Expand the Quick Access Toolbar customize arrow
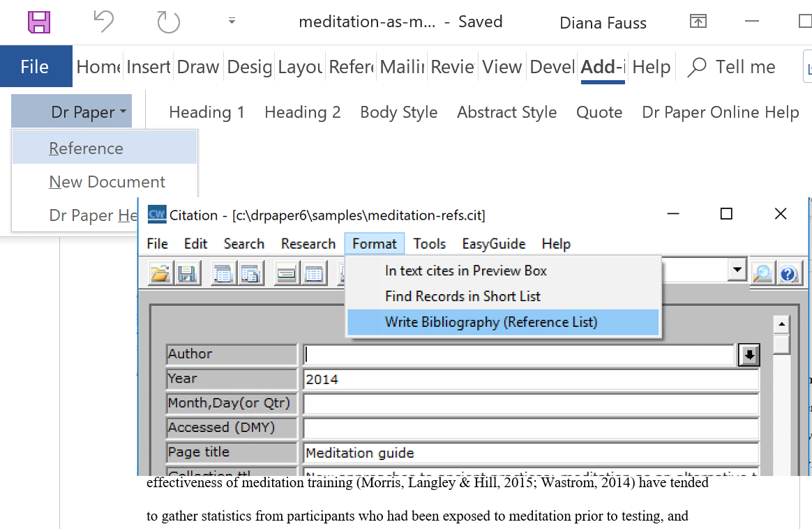 232,22
